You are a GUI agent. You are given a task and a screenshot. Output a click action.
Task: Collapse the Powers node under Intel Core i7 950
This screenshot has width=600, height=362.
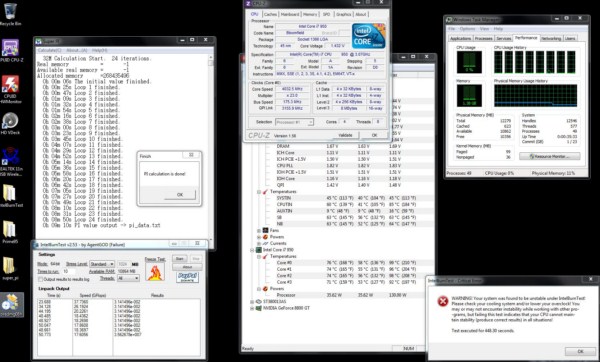[259, 289]
